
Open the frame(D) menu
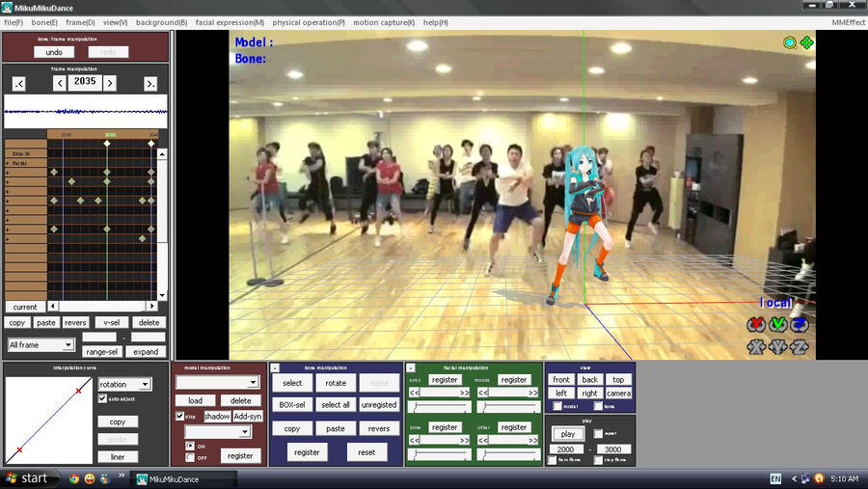point(80,23)
